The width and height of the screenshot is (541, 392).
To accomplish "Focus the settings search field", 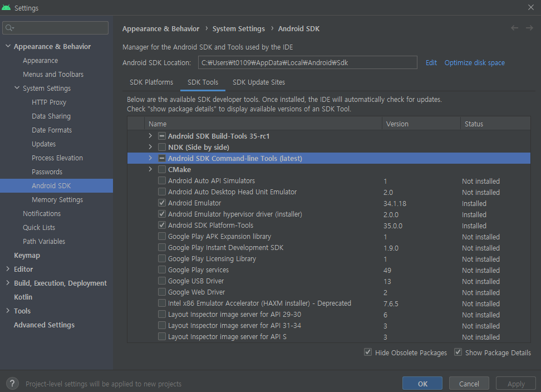I will pos(56,28).
